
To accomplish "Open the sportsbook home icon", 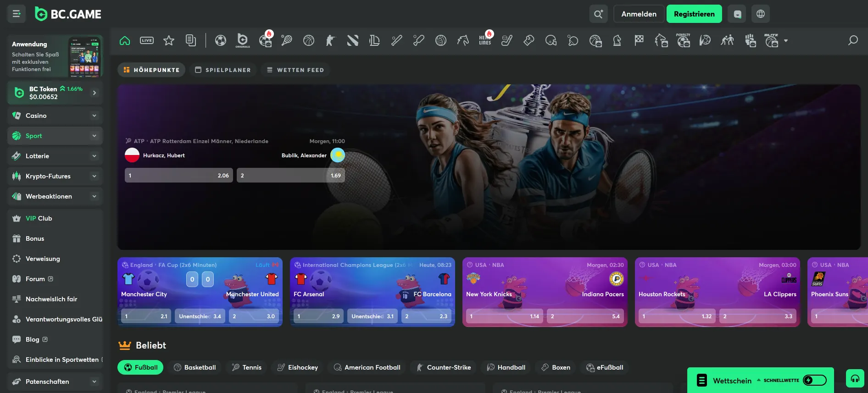I will tap(125, 40).
